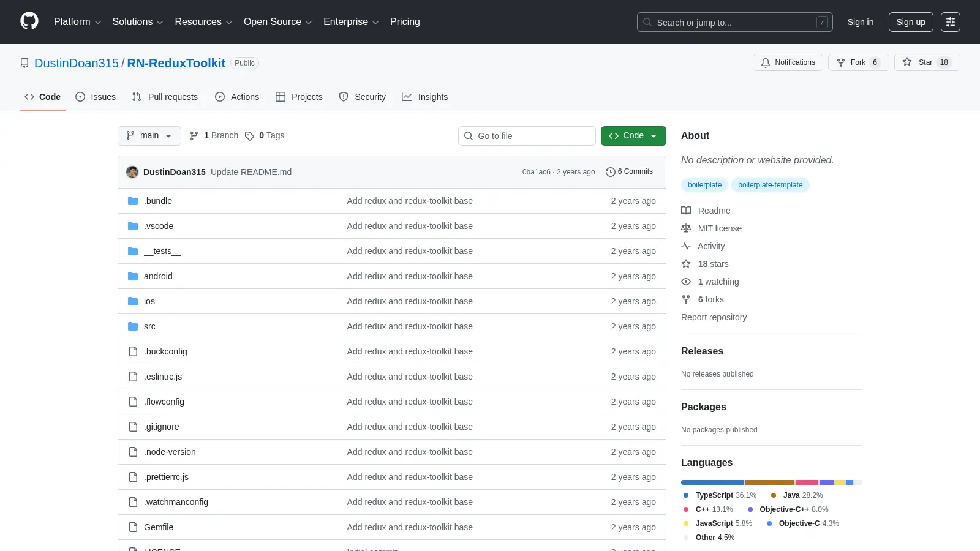Screen dimensions: 980x551
Task: Click the Fork icon button
Action: click(841, 62)
